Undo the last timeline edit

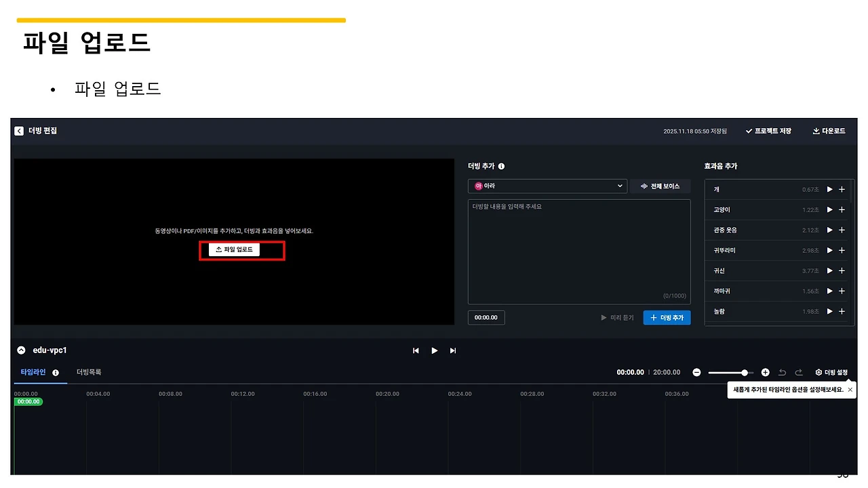(x=783, y=372)
